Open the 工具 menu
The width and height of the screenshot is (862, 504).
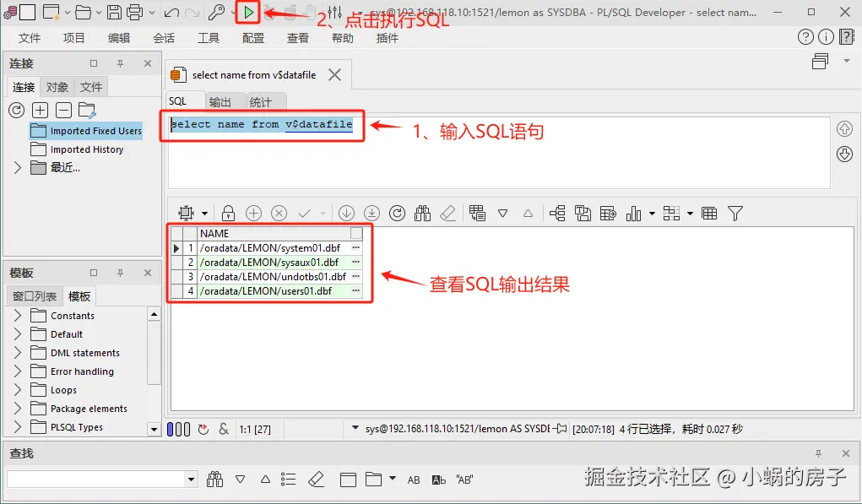click(x=209, y=38)
